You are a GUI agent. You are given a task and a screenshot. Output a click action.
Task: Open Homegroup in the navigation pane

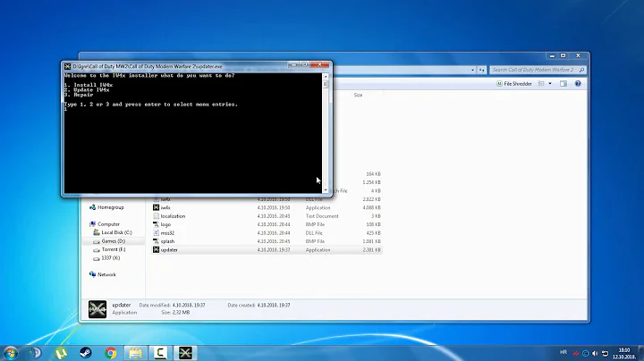106,207
